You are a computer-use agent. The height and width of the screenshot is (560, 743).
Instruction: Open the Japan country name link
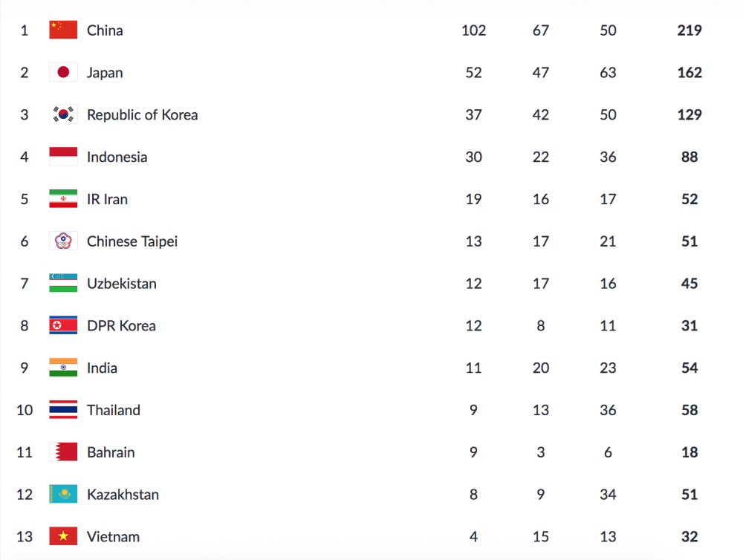click(105, 73)
